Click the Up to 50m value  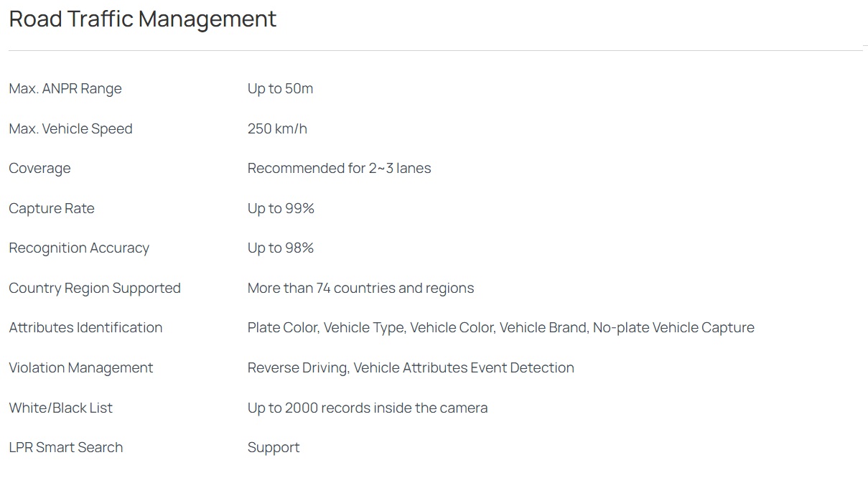pos(280,89)
